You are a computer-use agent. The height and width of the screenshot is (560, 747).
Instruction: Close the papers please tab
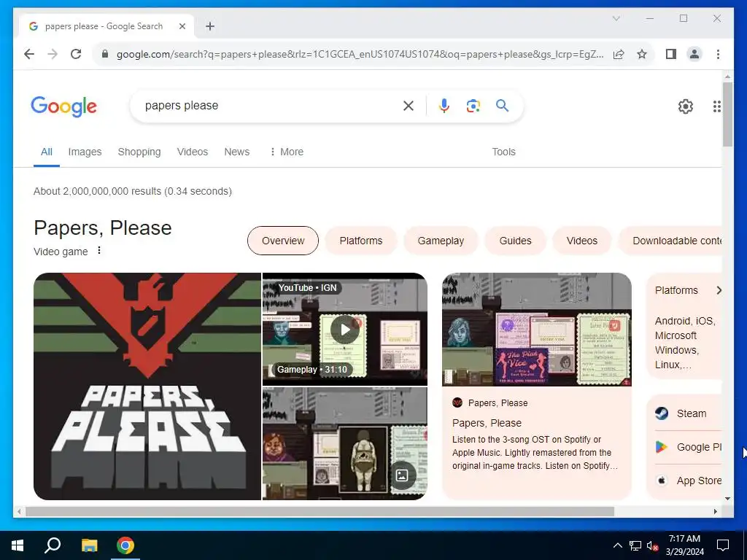pyautogui.click(x=182, y=26)
